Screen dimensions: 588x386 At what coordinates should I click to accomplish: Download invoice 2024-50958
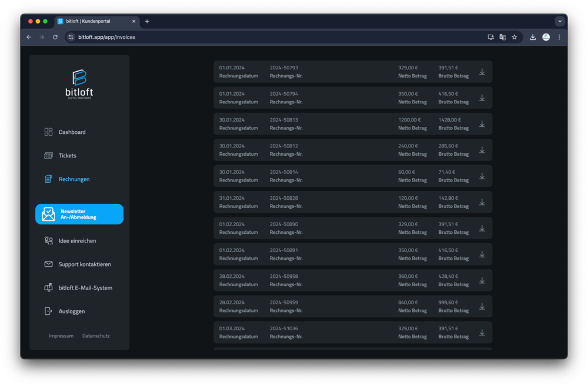click(482, 280)
